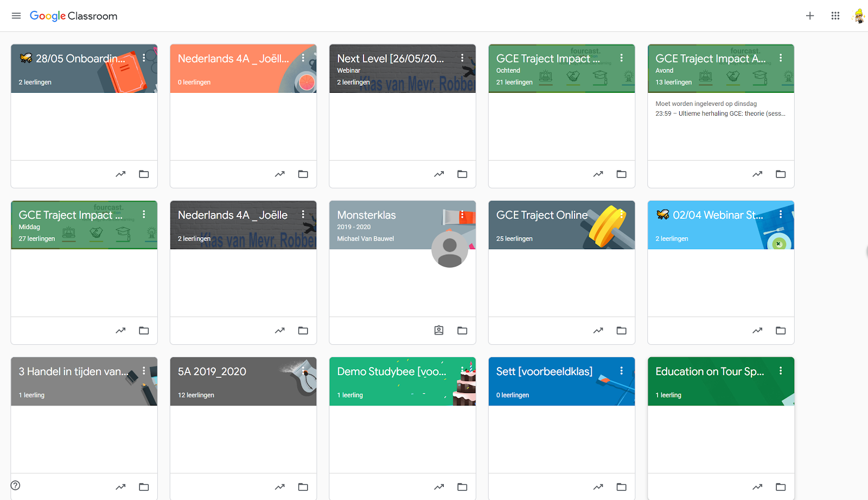Expand options menu of Next Level Webinar card
868x500 pixels.
click(462, 58)
